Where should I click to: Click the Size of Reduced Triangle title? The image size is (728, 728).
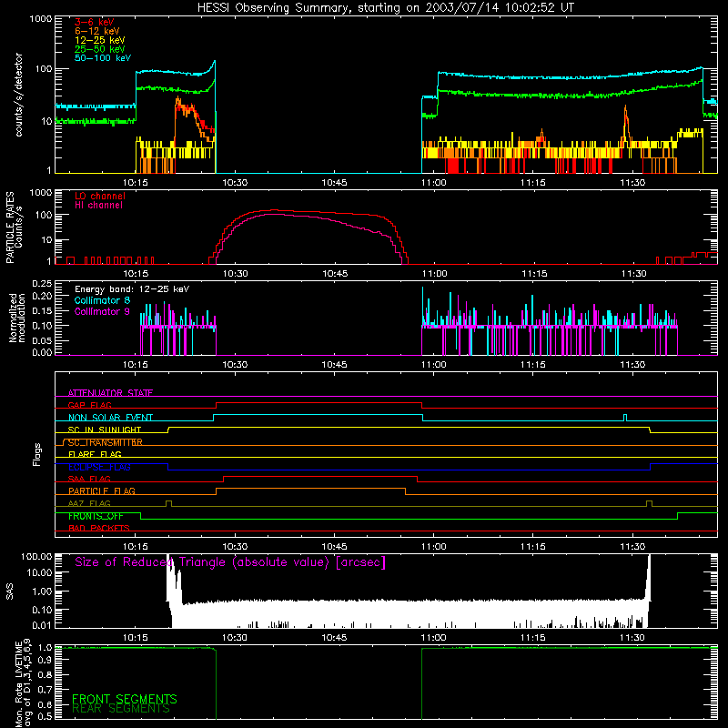[230, 562]
